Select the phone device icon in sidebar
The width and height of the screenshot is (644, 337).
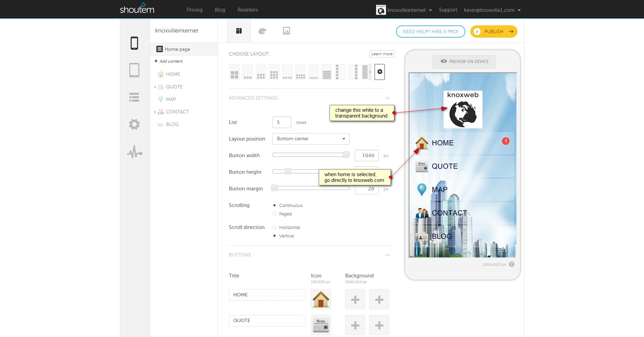(134, 43)
